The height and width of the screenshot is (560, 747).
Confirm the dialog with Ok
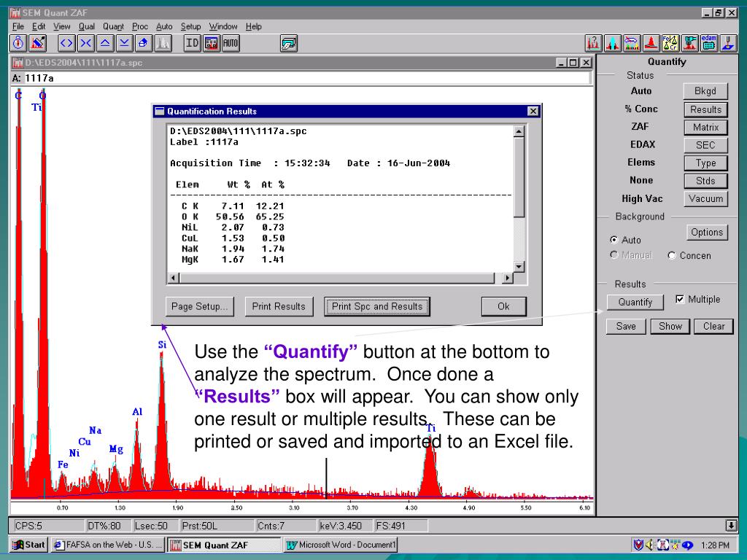pos(503,307)
